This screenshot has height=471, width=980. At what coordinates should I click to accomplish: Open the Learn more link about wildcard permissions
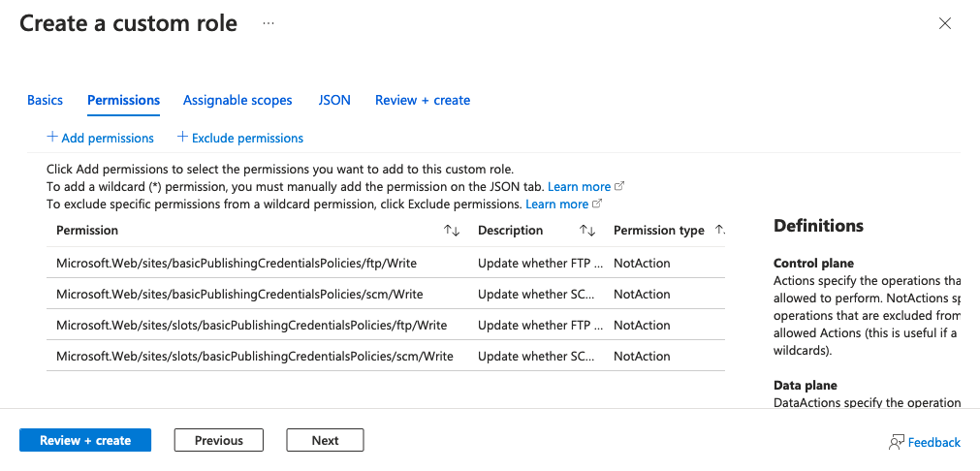point(579,186)
